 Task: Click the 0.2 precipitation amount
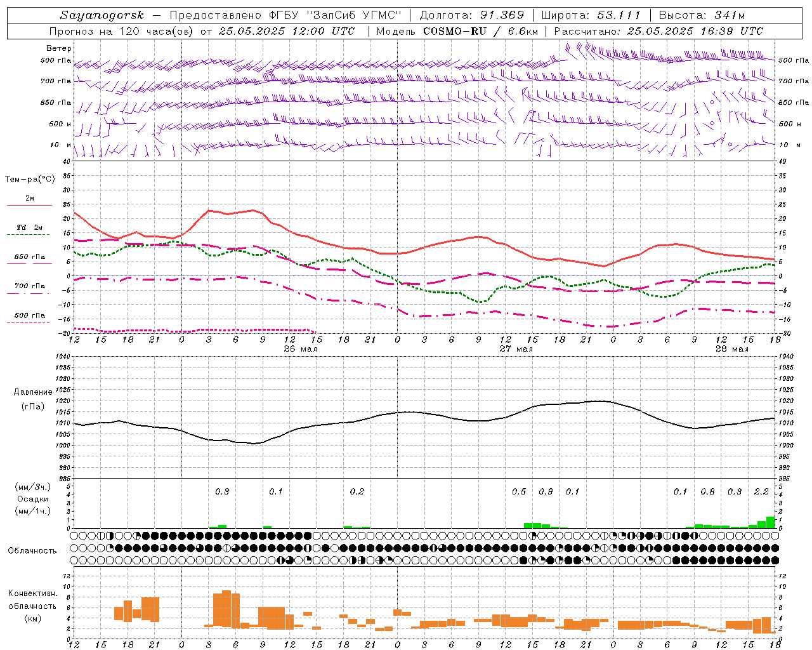click(x=357, y=492)
